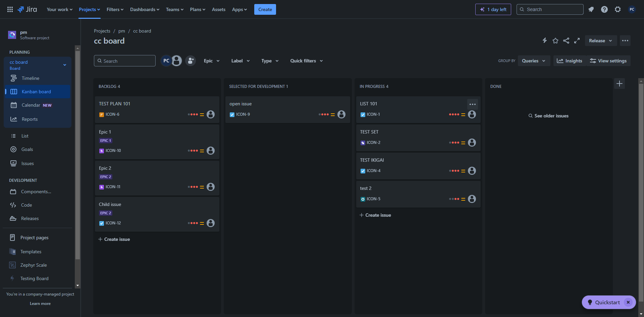This screenshot has height=317, width=644.
Task: Collapse the cc board sidebar section
Action: [x=65, y=65]
